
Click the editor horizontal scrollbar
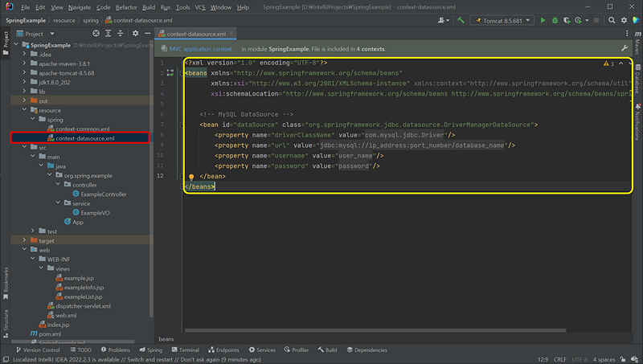[375, 330]
